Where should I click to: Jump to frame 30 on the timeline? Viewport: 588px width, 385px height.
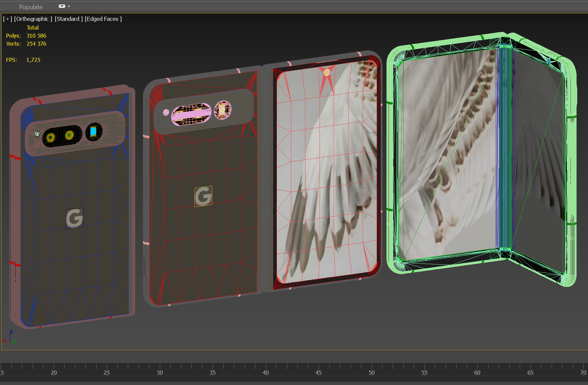pos(160,373)
